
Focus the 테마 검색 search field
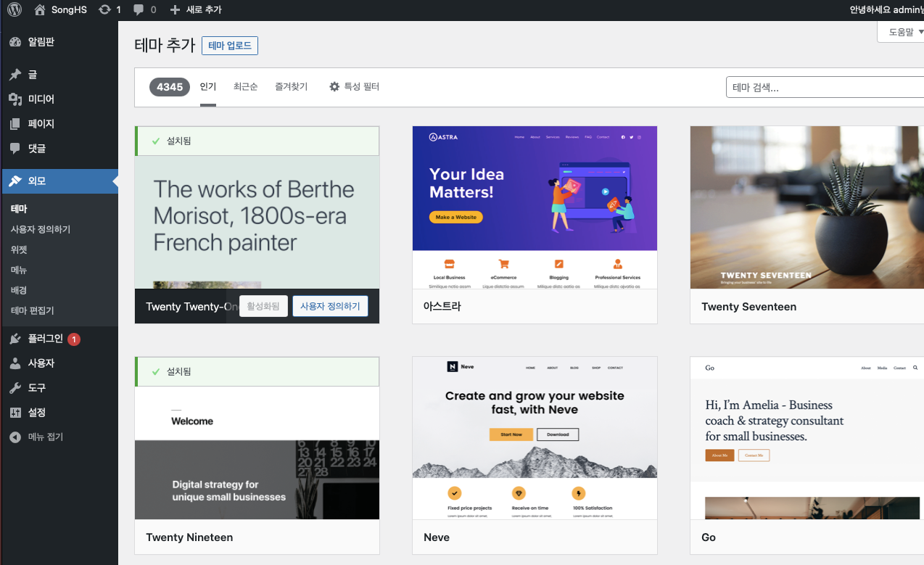825,87
